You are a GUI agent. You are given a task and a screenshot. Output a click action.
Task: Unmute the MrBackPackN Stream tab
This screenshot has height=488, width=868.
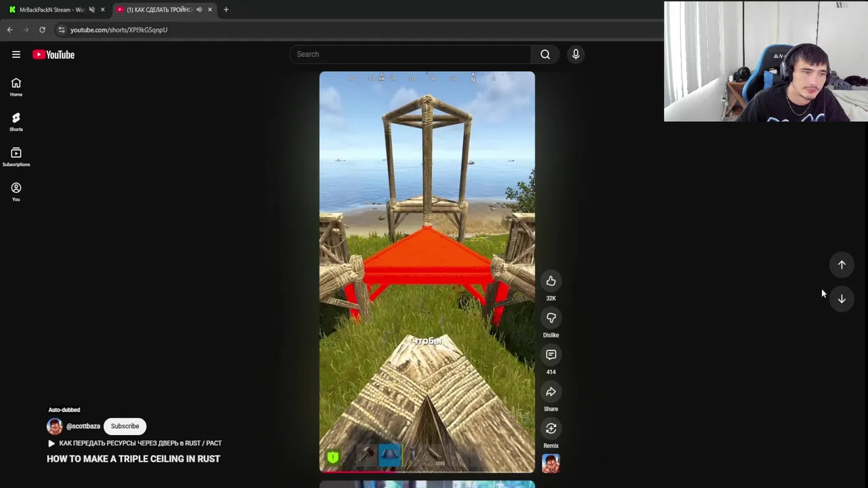92,9
